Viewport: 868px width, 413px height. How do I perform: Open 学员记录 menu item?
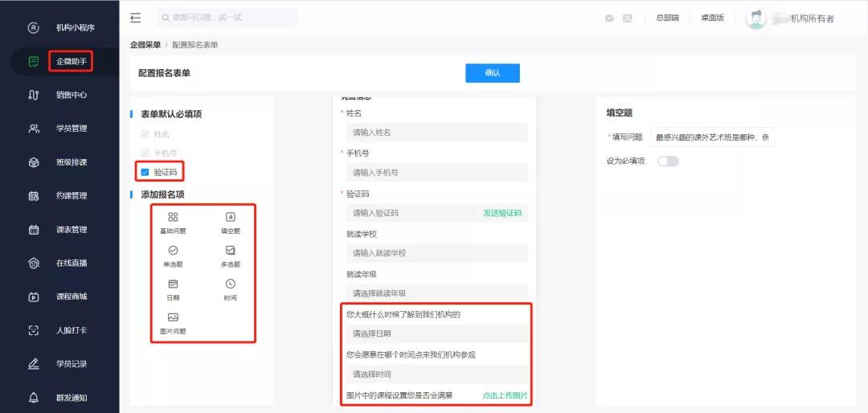72,364
